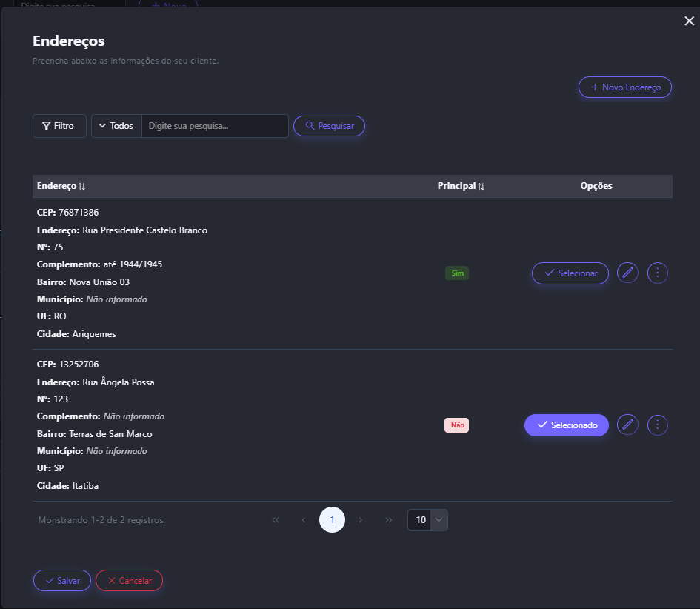Select the Ariquemes address with Selecionar
The image size is (700, 609).
tap(570, 273)
